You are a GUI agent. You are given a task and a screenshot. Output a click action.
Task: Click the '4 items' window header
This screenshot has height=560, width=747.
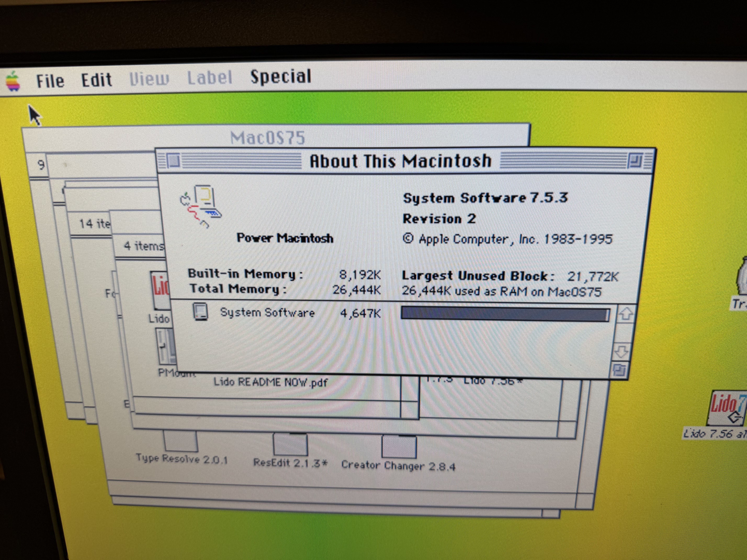[x=144, y=246]
